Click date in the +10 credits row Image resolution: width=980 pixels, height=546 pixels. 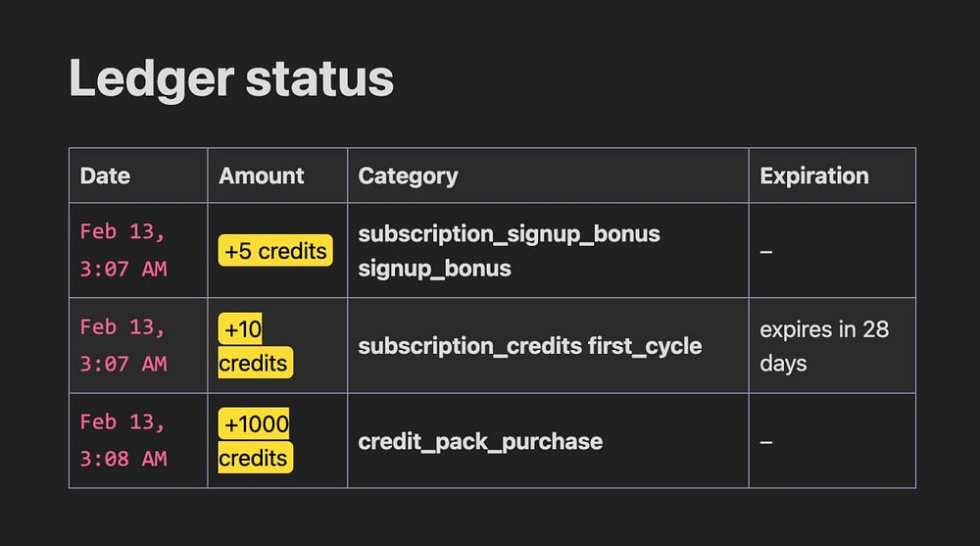pyautogui.click(x=123, y=345)
